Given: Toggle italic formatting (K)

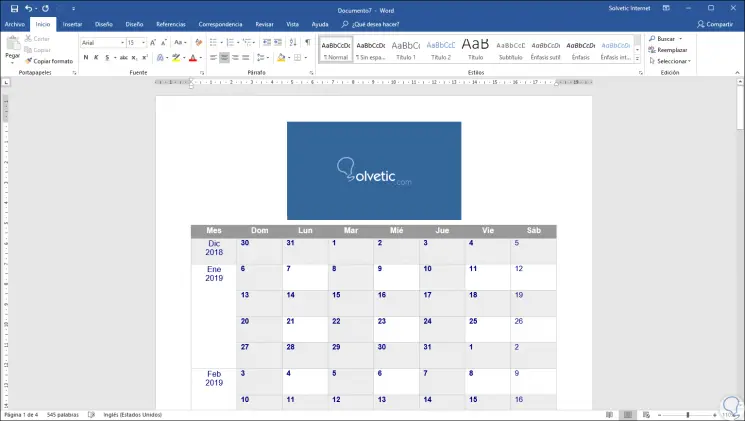Looking at the screenshot, I should (98, 57).
